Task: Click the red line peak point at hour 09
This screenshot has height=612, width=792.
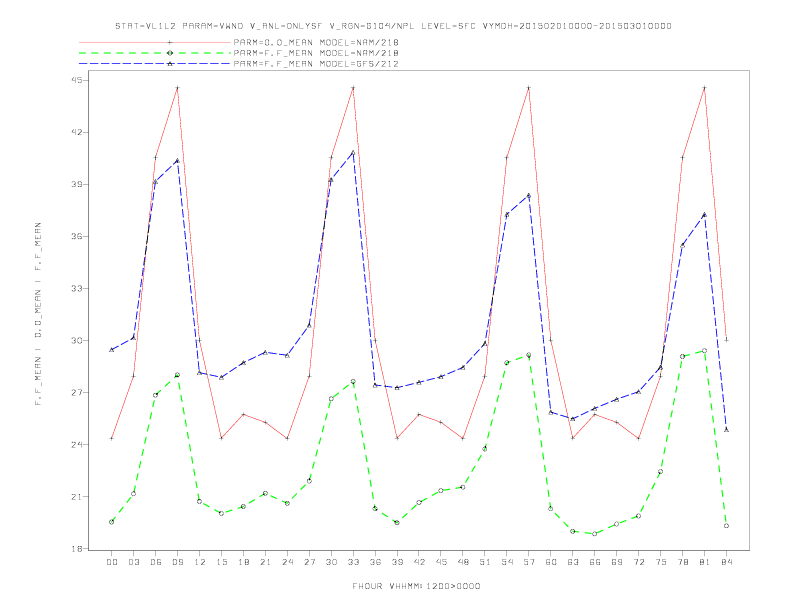Action: (x=177, y=88)
